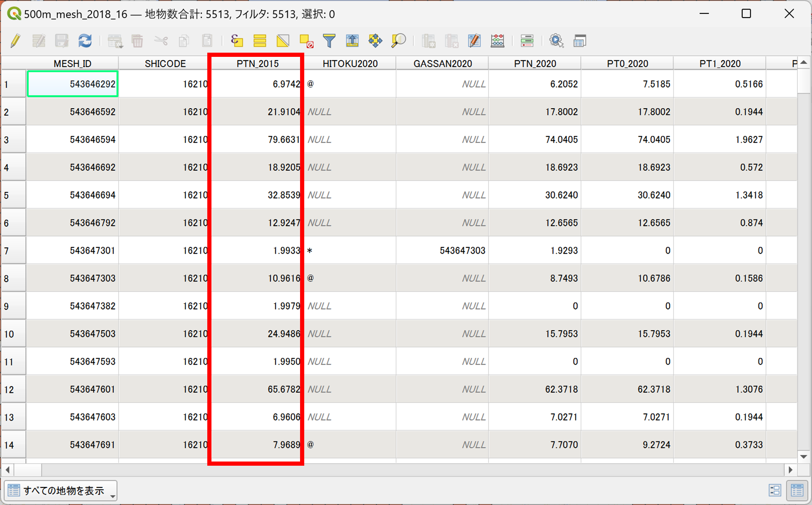Screen dimensions: 812x505
Task: Open the filter/select by form funnel
Action: pos(329,41)
